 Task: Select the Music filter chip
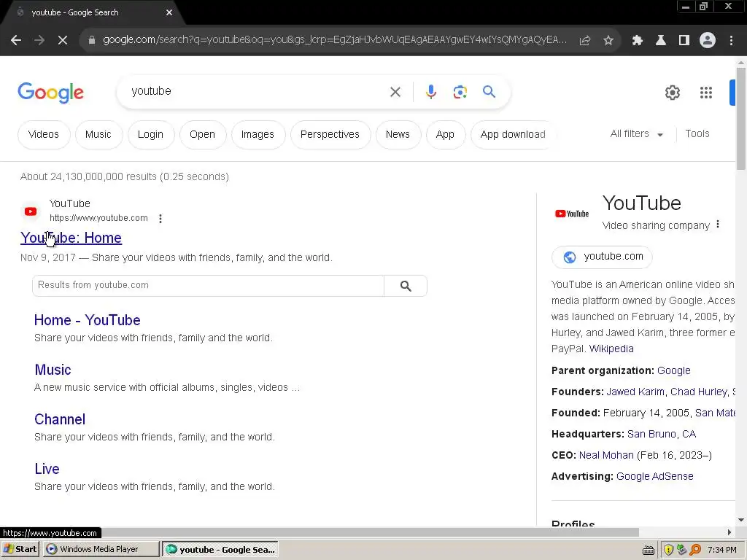coord(98,135)
